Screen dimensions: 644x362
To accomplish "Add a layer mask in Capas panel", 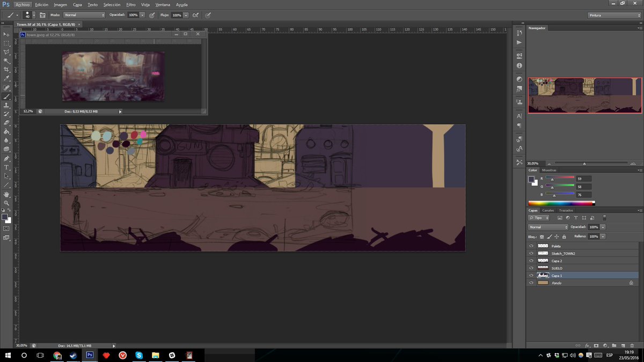I will point(596,345).
